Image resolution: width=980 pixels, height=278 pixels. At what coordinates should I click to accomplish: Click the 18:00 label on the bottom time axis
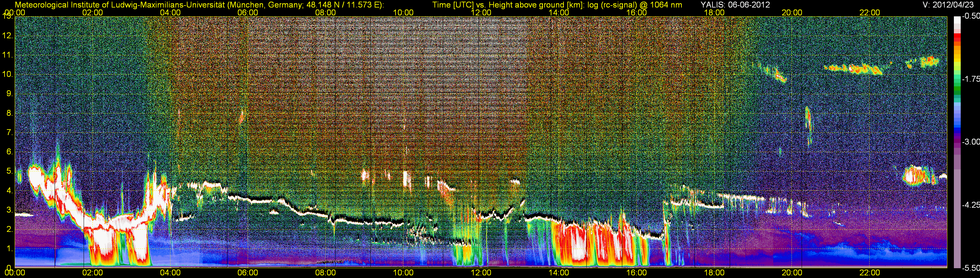tap(714, 273)
